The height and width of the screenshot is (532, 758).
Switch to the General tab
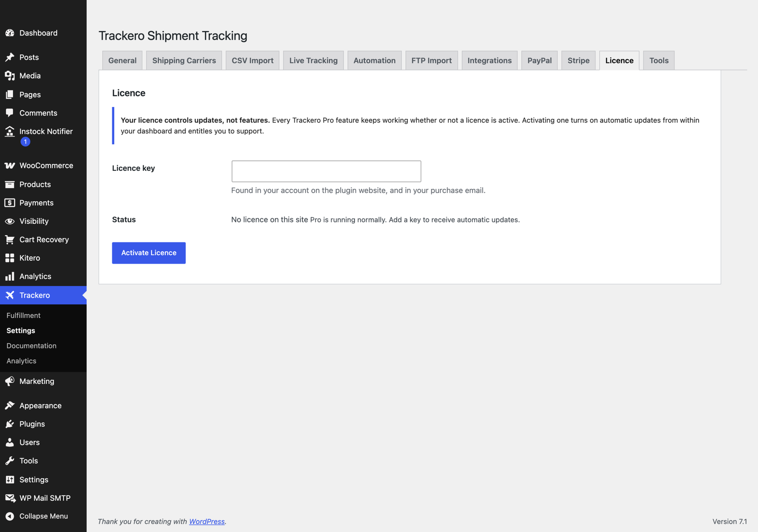point(122,61)
